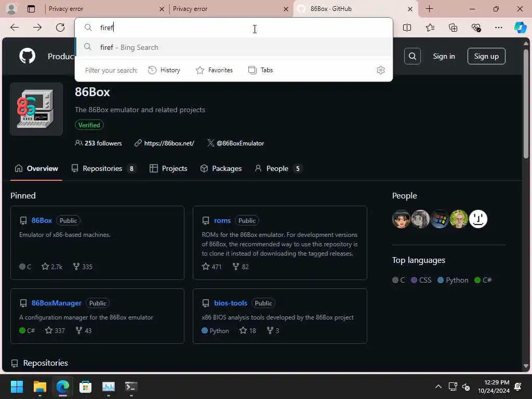
Task: Toggle the split screen icon
Action: (x=407, y=28)
